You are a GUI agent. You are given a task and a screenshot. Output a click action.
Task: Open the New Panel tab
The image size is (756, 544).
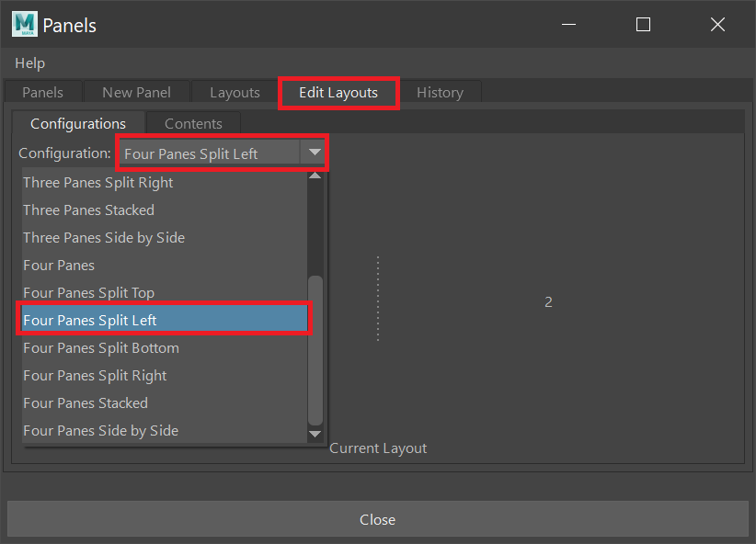[136, 92]
